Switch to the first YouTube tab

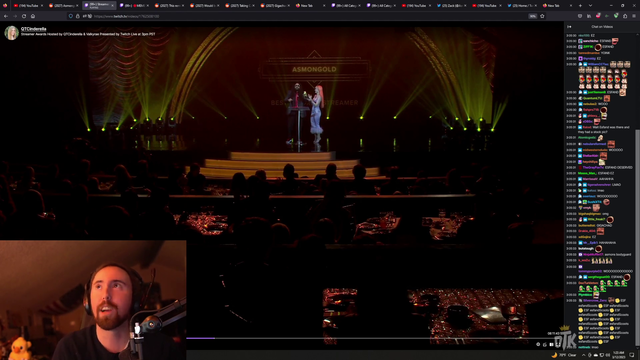click(x=29, y=6)
